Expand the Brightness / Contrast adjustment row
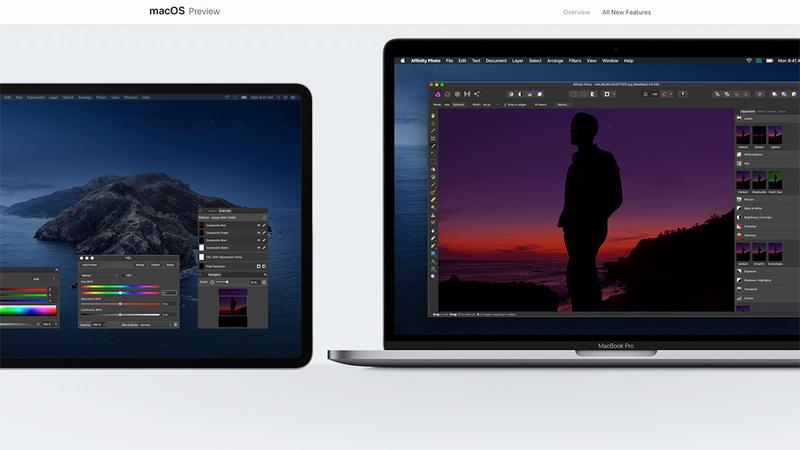The height and width of the screenshot is (450, 800). click(768, 217)
